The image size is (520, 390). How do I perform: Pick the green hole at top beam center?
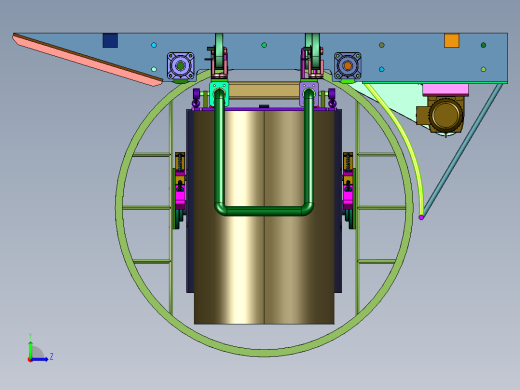[264, 45]
